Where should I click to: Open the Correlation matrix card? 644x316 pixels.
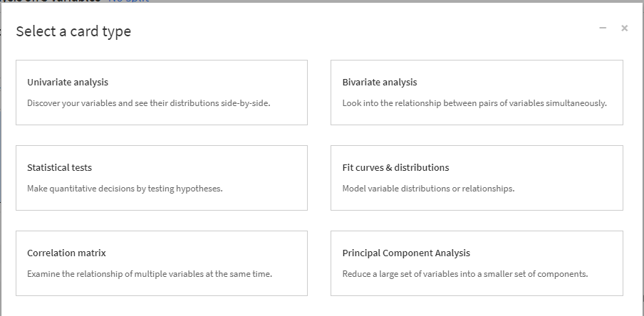[x=162, y=263]
